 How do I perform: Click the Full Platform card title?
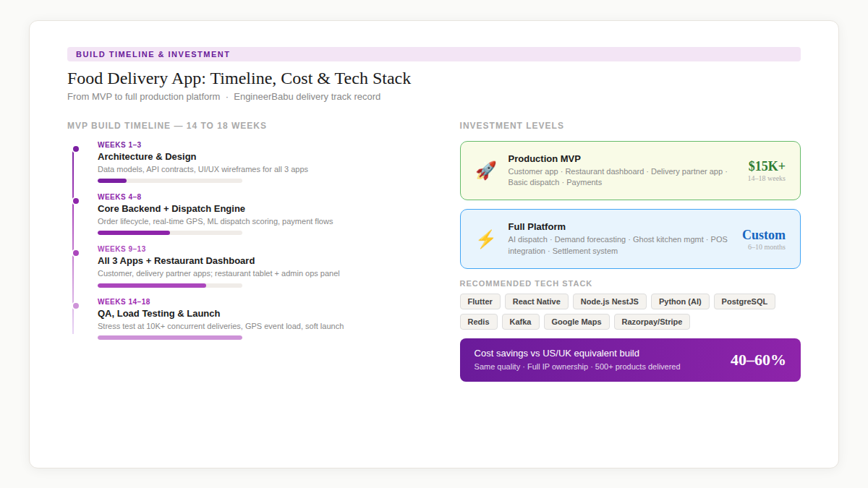tap(537, 227)
